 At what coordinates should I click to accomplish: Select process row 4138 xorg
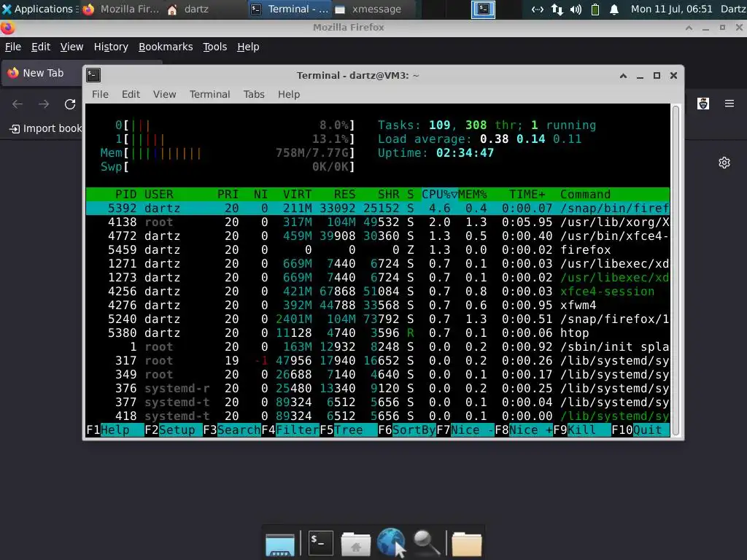[x=378, y=222]
